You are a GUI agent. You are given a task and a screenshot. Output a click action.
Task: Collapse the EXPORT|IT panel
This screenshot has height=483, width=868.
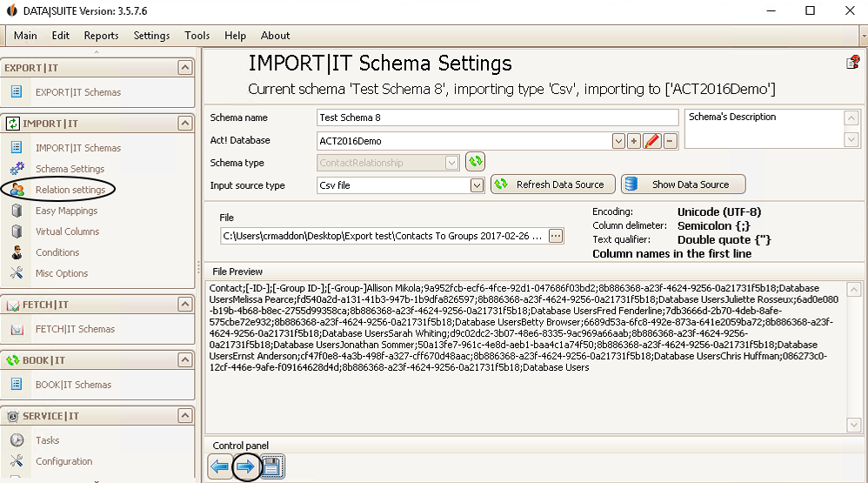tap(185, 68)
